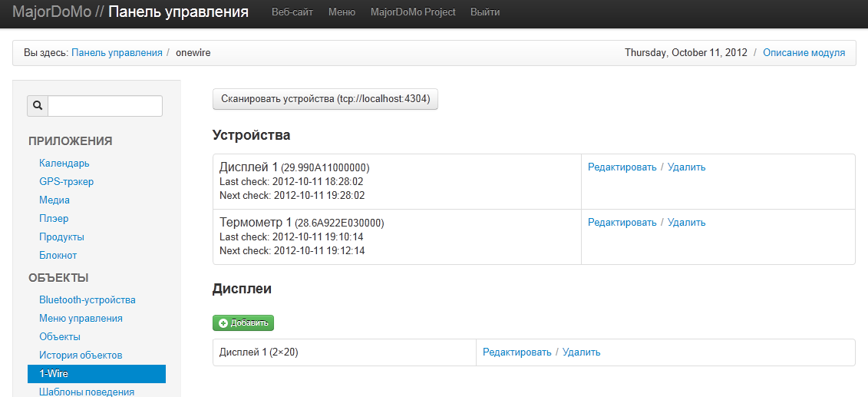Click the search magnifier icon

tap(38, 106)
